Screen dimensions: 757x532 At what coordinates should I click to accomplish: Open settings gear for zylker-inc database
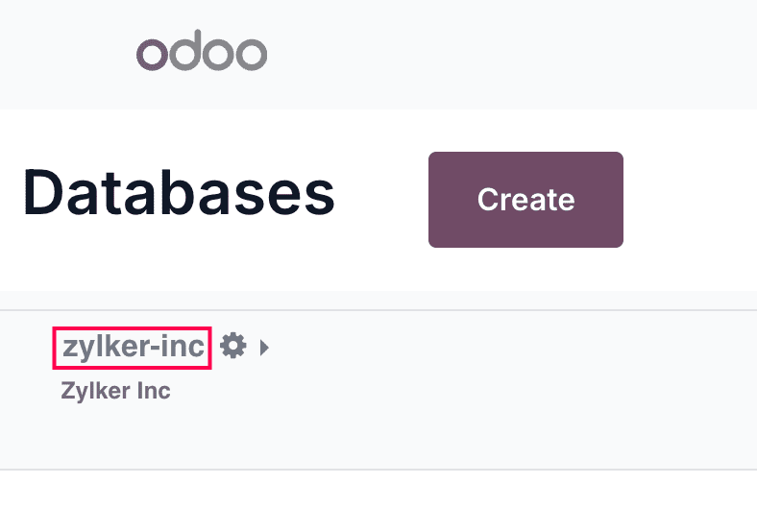[232, 346]
